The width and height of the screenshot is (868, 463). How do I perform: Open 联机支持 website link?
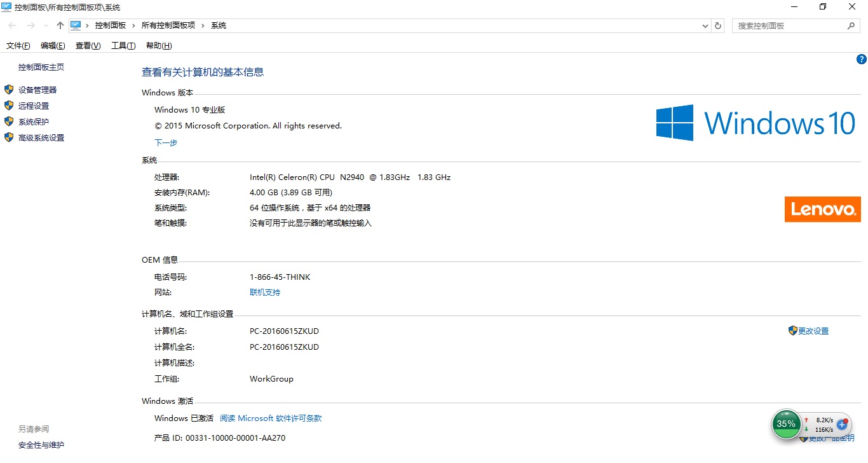[265, 293]
